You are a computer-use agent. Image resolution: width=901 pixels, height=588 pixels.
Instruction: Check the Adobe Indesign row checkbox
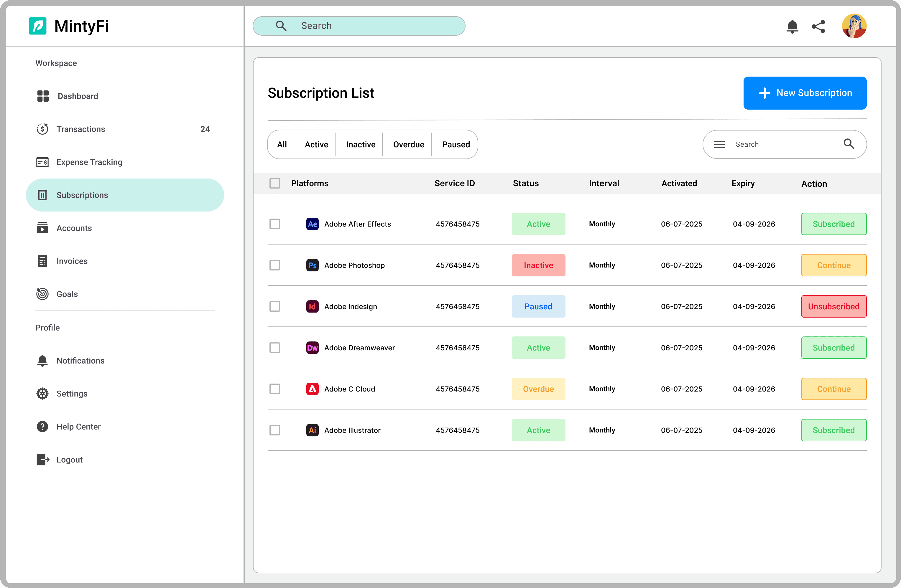(x=275, y=306)
